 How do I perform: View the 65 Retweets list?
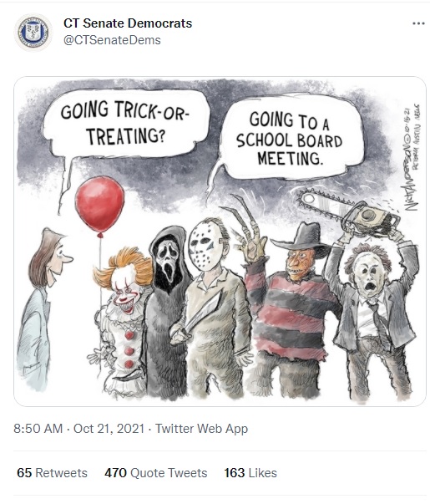pyautogui.click(x=52, y=473)
